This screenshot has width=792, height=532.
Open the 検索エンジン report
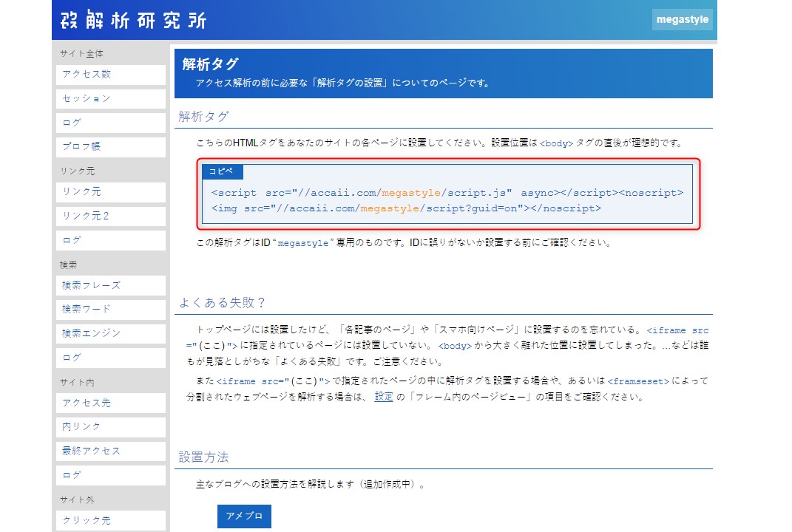click(x=111, y=334)
